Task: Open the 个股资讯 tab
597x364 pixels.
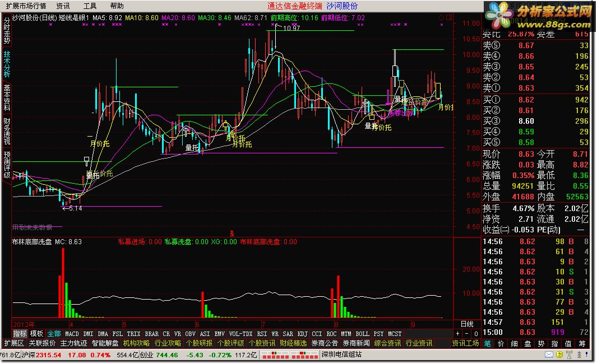Action: coord(262,343)
